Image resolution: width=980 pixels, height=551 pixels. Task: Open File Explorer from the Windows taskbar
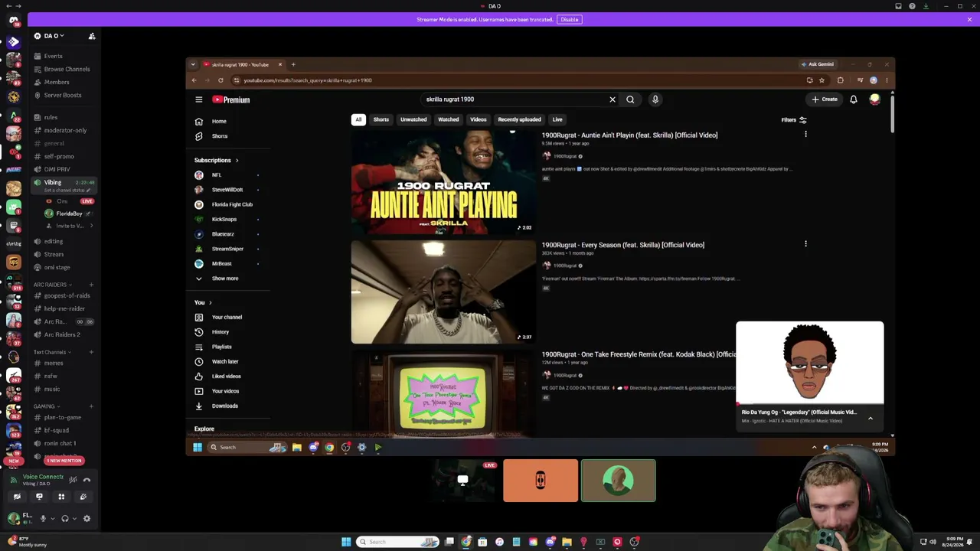(x=567, y=542)
